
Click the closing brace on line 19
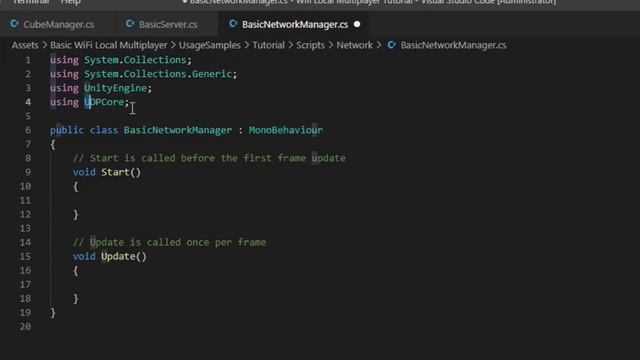coord(53,313)
